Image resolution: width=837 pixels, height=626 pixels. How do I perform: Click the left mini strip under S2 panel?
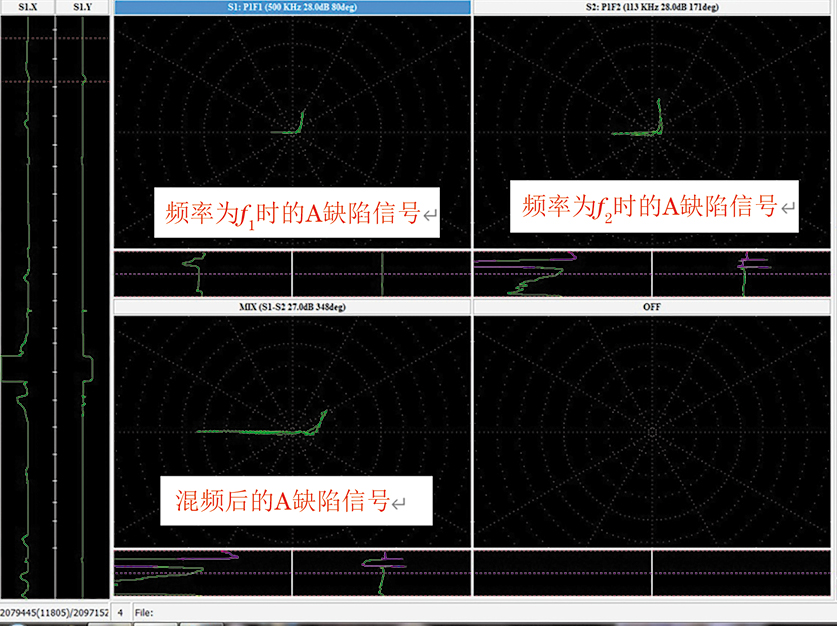(x=561, y=273)
